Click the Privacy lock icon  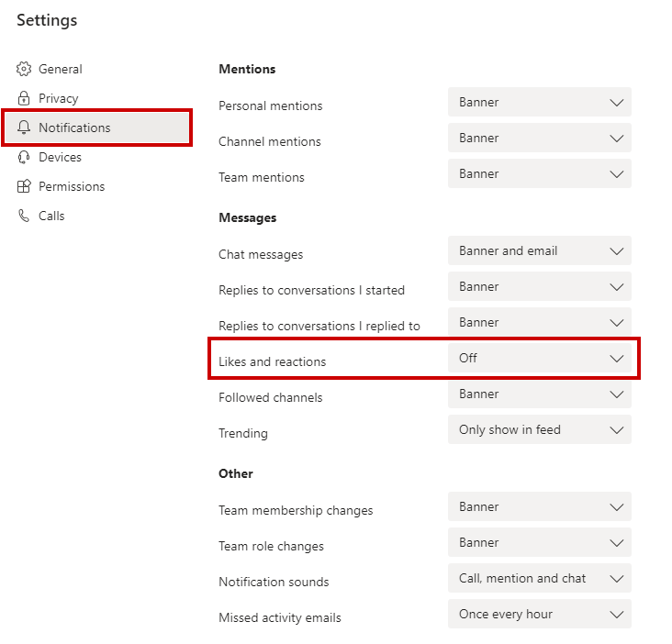click(24, 98)
